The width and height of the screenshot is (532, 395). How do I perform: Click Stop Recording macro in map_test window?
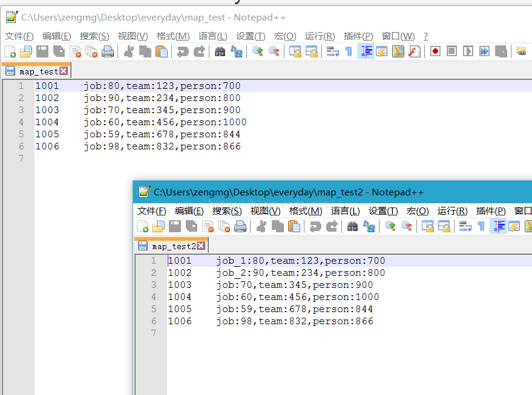point(452,51)
